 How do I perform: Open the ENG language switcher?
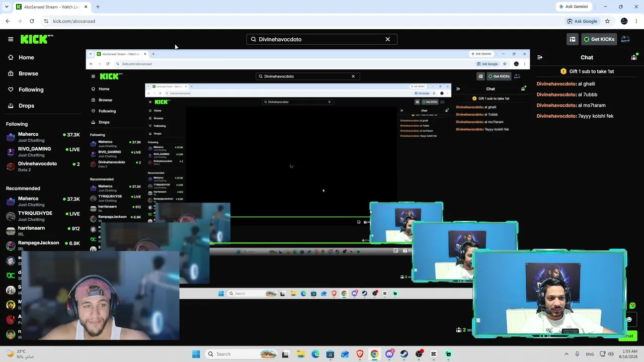click(x=590, y=354)
